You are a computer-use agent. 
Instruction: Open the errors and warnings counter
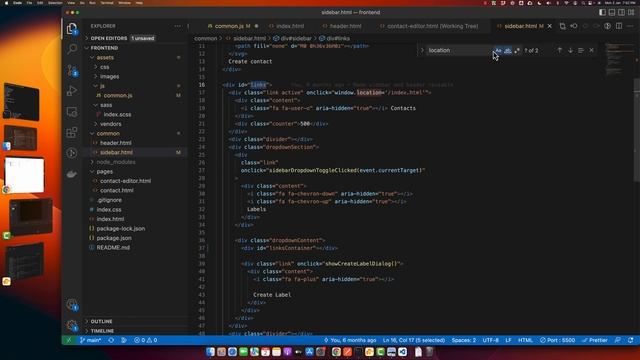(x=146, y=340)
